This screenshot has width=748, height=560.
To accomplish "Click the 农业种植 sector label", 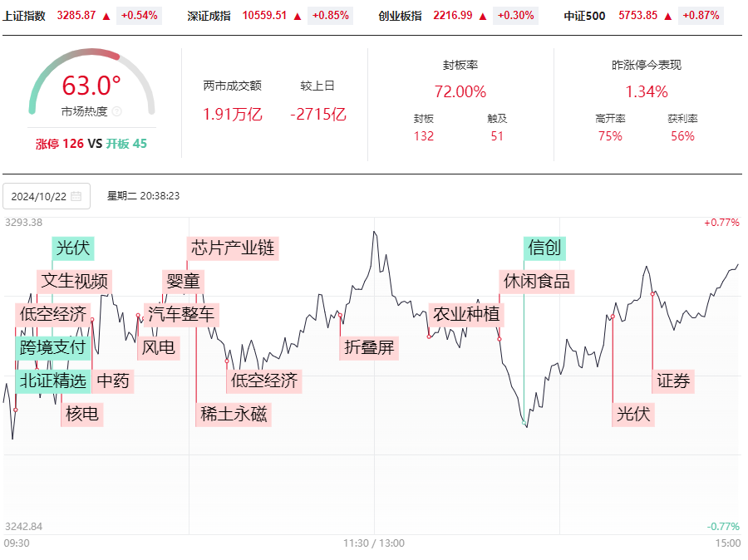I will click(x=466, y=314).
